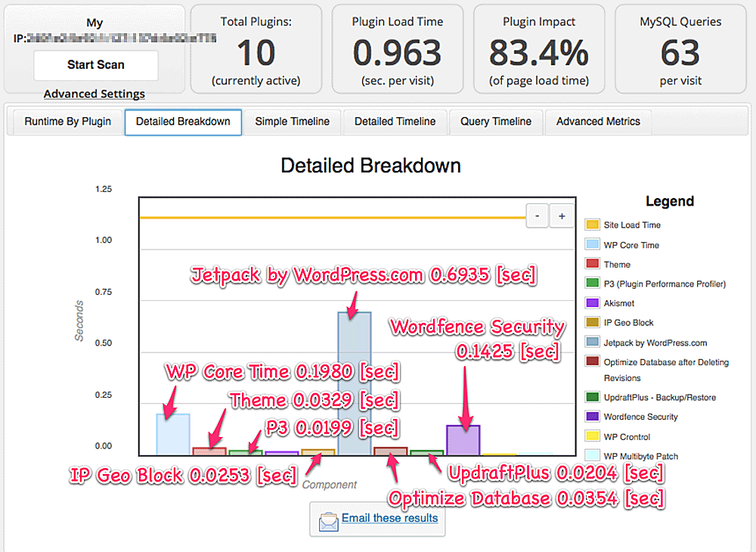Click the WP Crontrol legend swatch
The width and height of the screenshot is (756, 552).
pos(592,436)
